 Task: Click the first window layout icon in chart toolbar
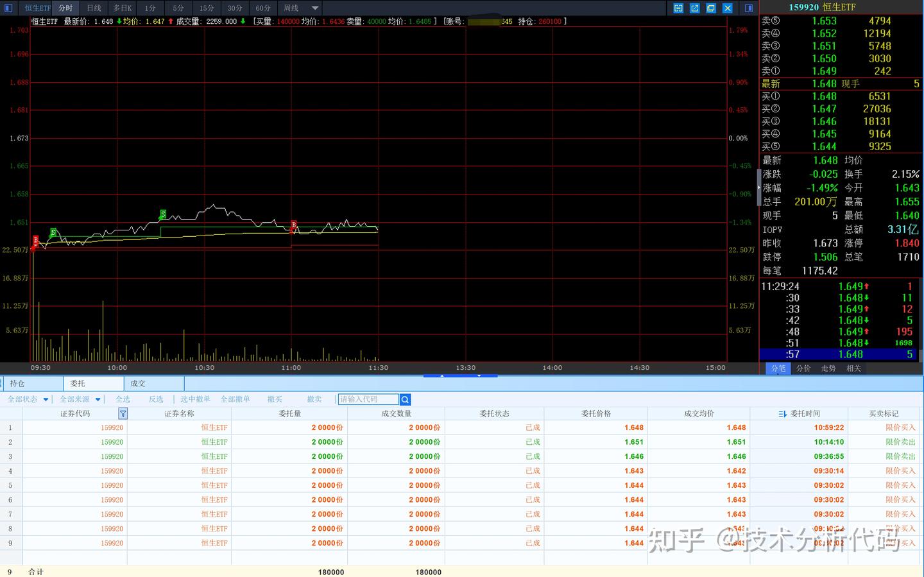pos(678,8)
